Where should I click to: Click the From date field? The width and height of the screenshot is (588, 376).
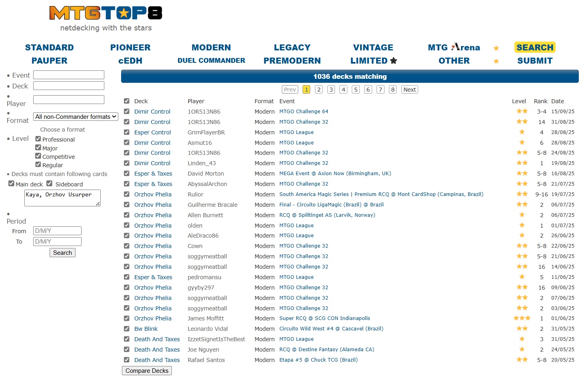pyautogui.click(x=57, y=231)
